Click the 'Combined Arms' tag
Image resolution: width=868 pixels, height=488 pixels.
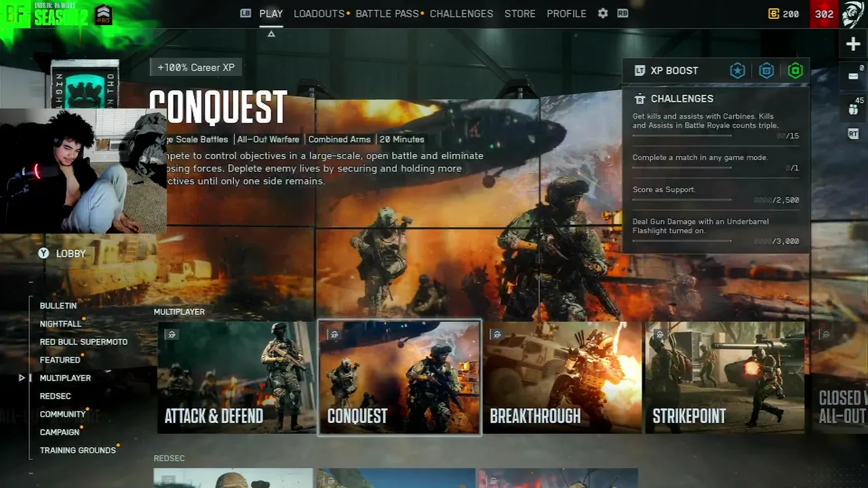click(x=339, y=140)
